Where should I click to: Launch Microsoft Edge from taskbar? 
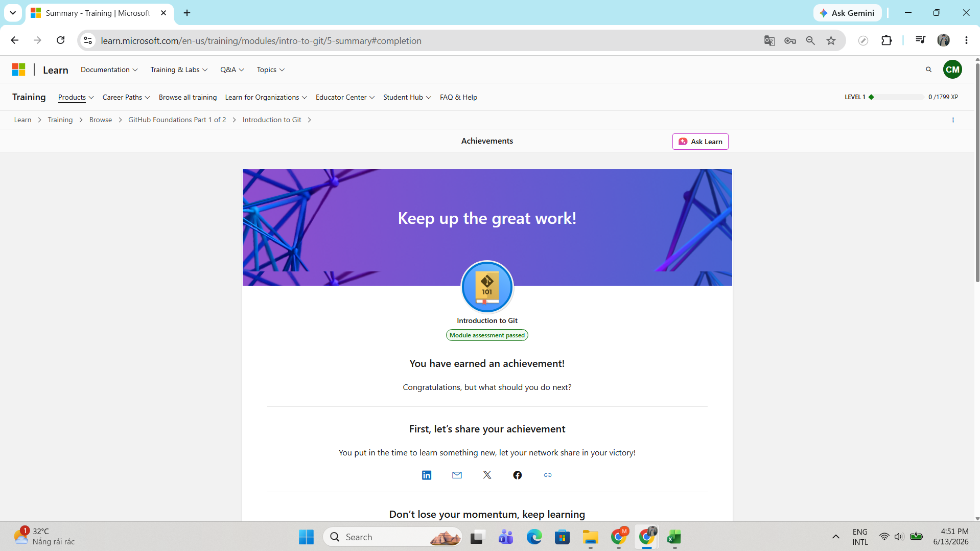[534, 537]
